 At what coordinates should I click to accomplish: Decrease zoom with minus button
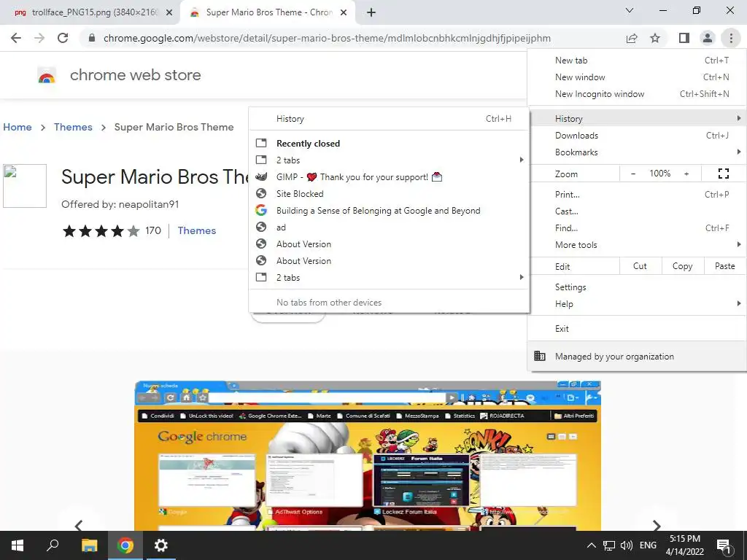tap(633, 174)
